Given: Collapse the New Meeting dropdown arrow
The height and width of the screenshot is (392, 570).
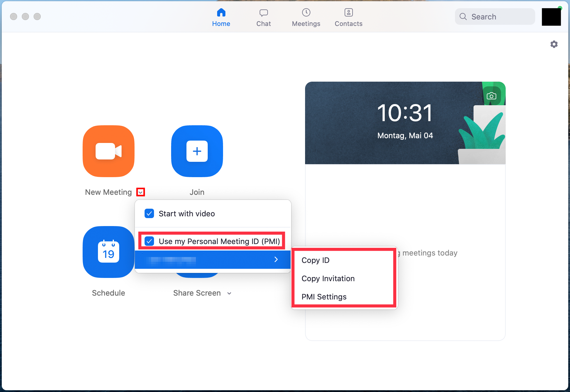Looking at the screenshot, I should click(140, 192).
